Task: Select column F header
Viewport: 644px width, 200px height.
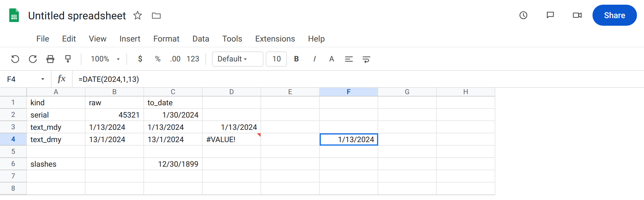Action: (349, 92)
